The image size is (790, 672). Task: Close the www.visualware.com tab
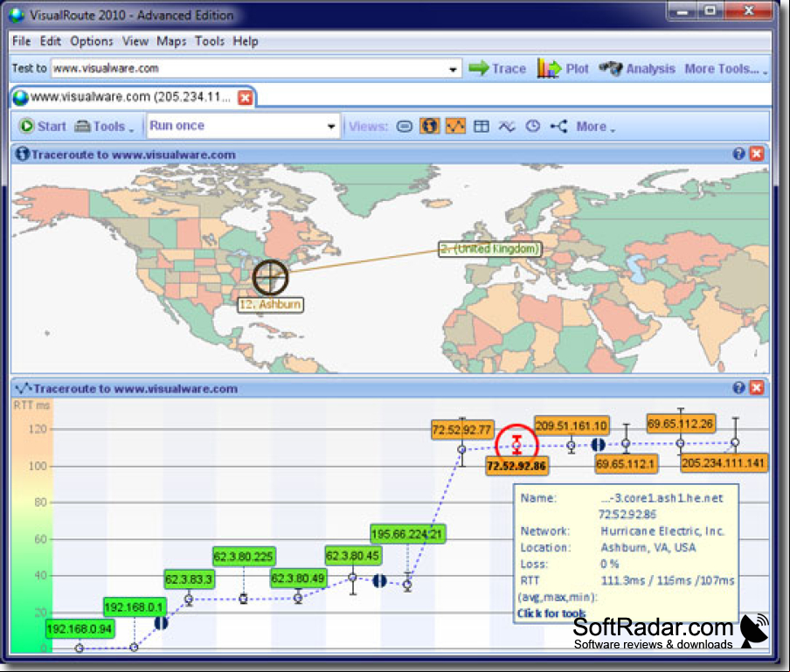246,97
